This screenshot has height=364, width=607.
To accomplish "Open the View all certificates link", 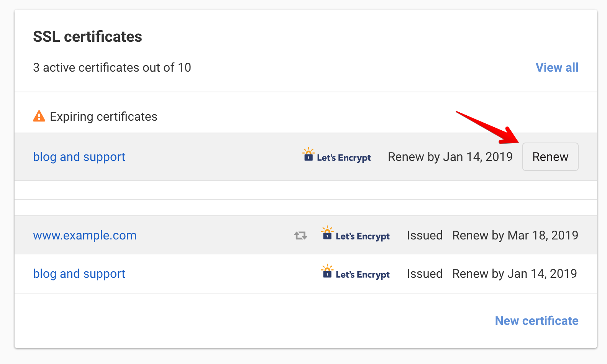I will 556,67.
